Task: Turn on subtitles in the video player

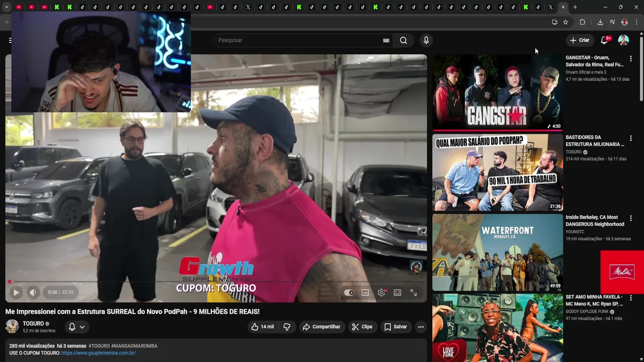Action: [365, 293]
